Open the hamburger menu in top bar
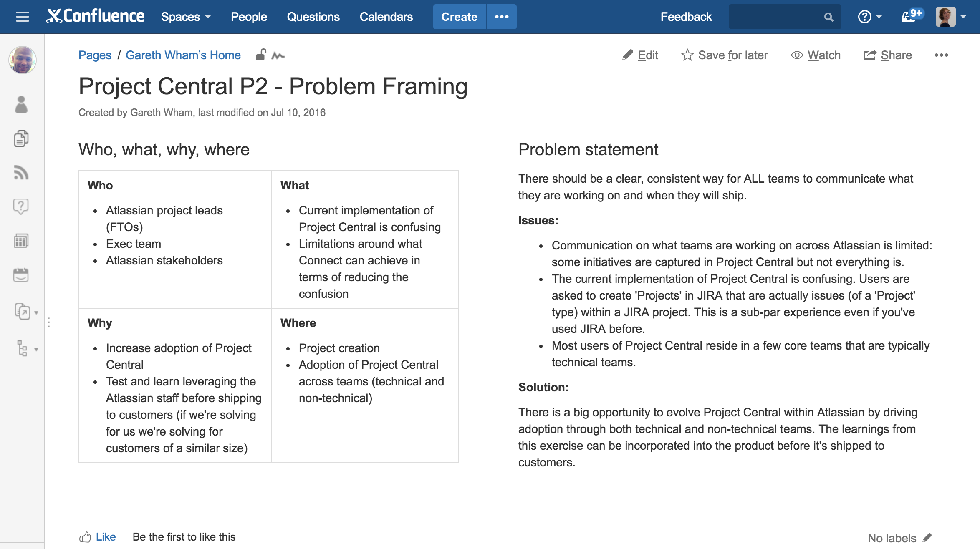Viewport: 980px width, 549px height. click(22, 17)
